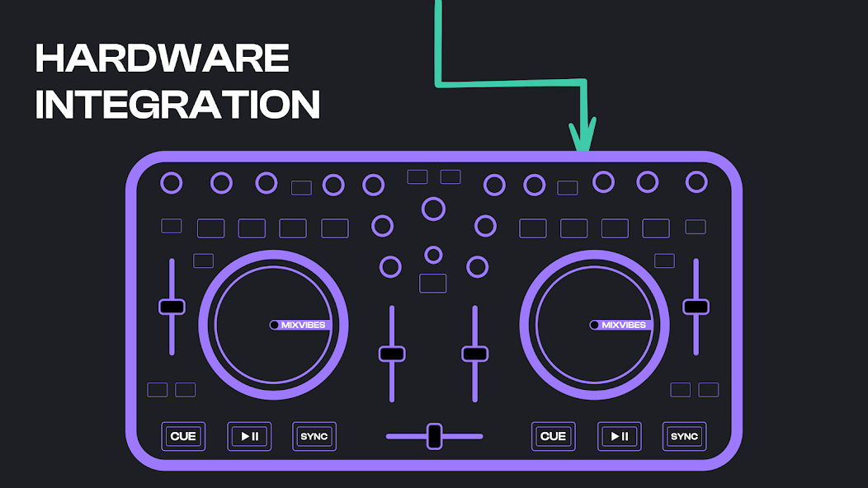
Task: Click the left jog wheel MIXVIBES label
Action: point(303,325)
